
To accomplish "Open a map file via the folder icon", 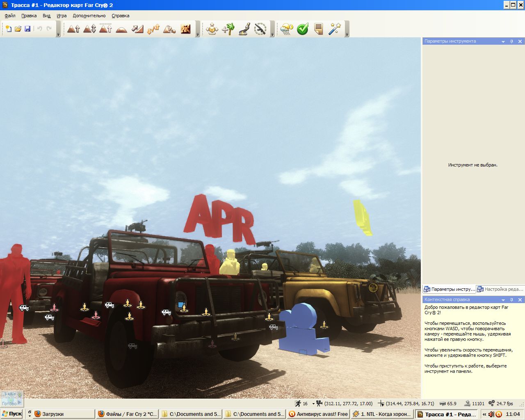I will click(x=18, y=29).
